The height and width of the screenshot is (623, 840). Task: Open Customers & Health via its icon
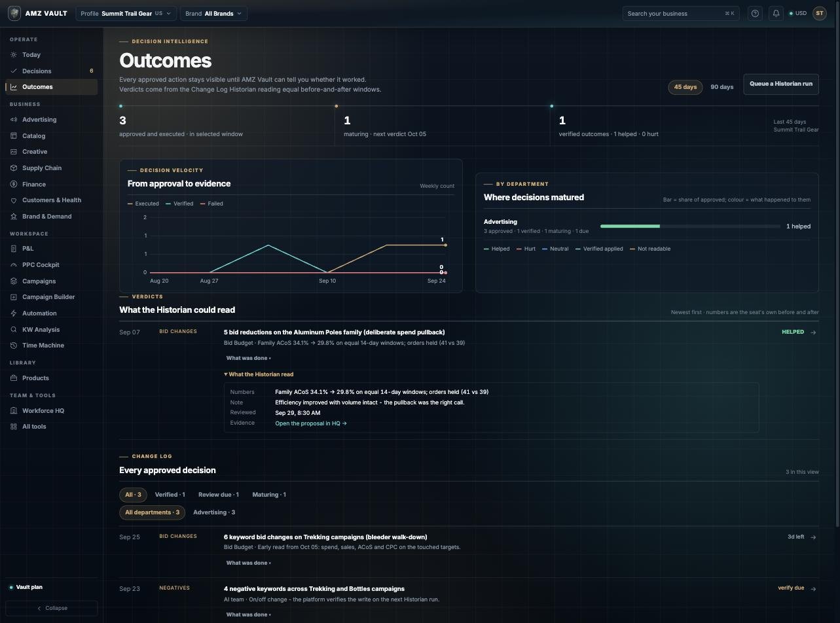tap(14, 200)
